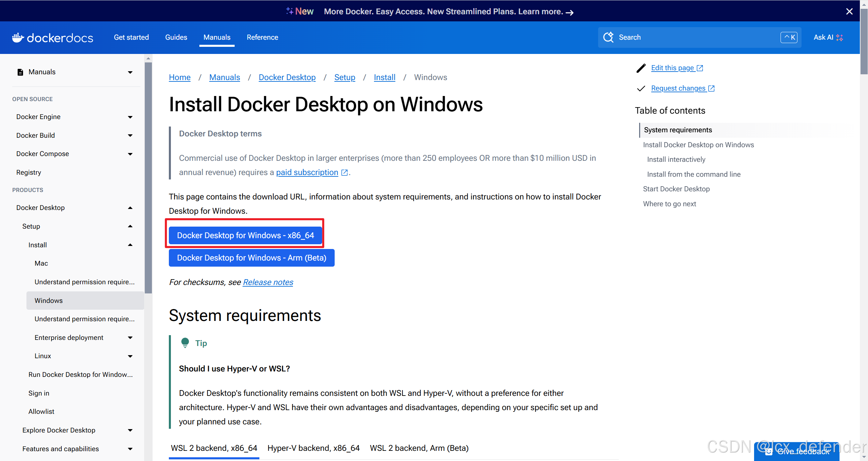868x461 pixels.
Task: Open Ask AI assistant
Action: 828,37
